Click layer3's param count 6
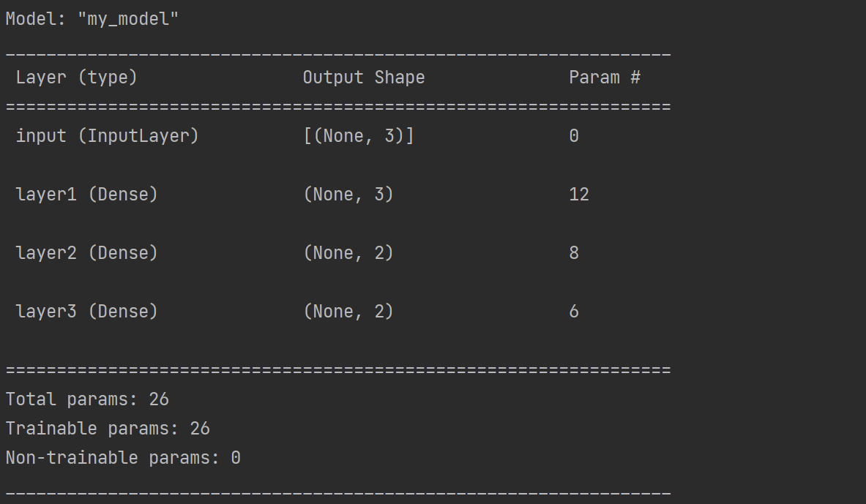Screen dimensions: 866x504 tap(574, 312)
